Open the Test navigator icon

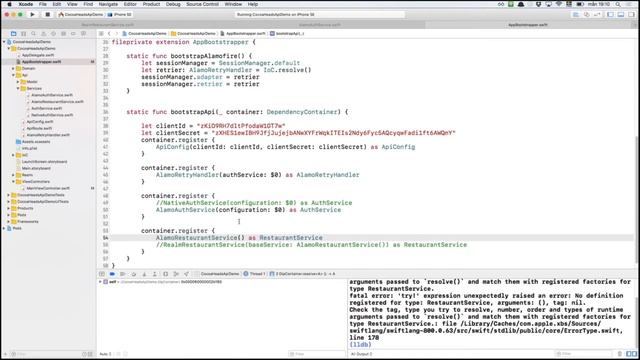point(53,33)
